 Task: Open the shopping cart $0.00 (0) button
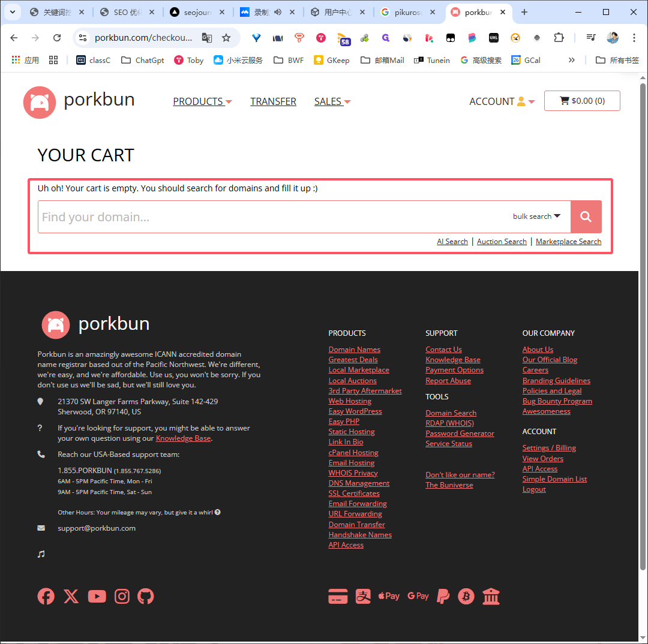pos(582,101)
